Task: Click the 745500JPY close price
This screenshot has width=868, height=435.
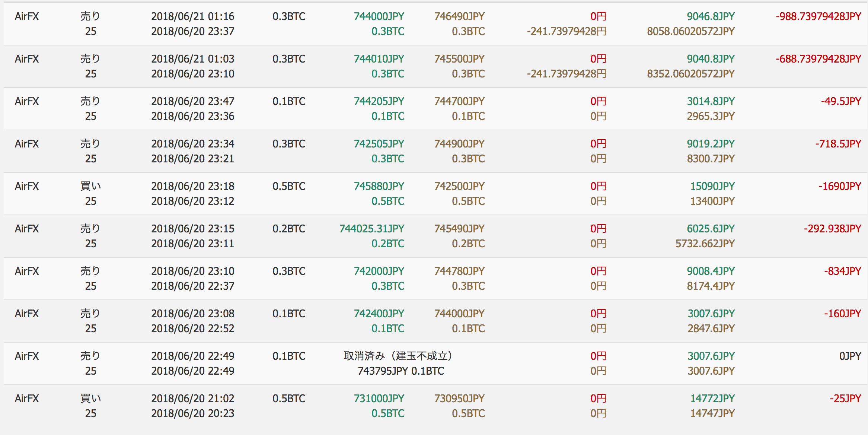Action: point(459,59)
